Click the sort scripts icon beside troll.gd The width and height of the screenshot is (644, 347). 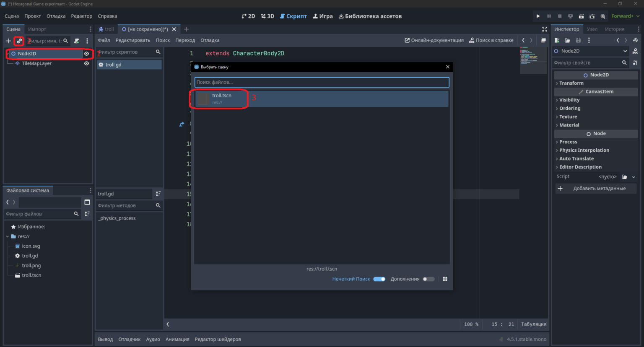pyautogui.click(x=158, y=194)
